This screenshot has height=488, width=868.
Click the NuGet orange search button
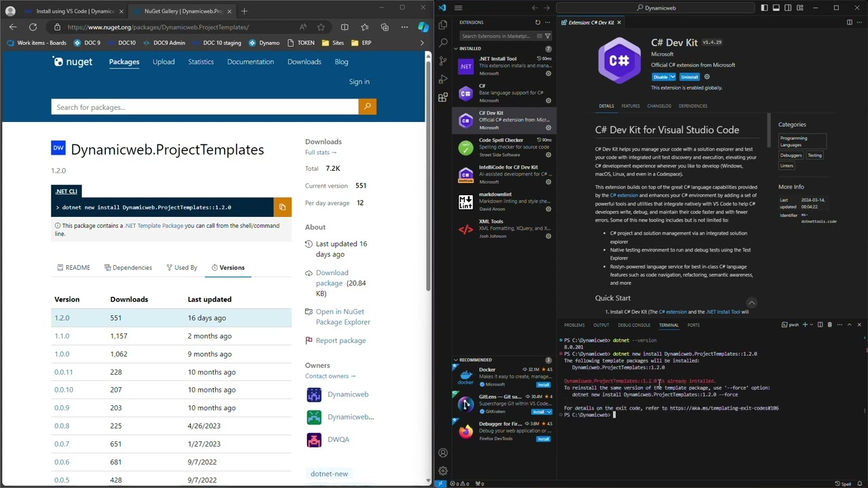[x=367, y=106]
